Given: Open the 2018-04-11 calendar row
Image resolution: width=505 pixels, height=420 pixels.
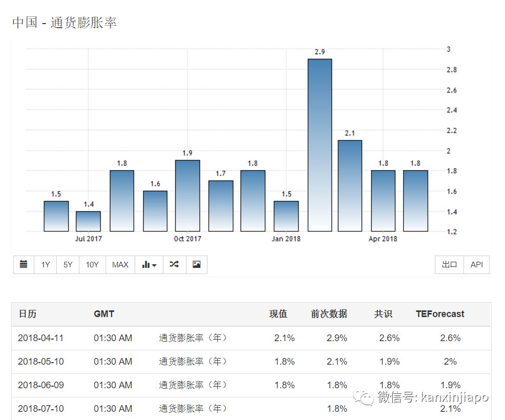Looking at the screenshot, I should 41,338.
